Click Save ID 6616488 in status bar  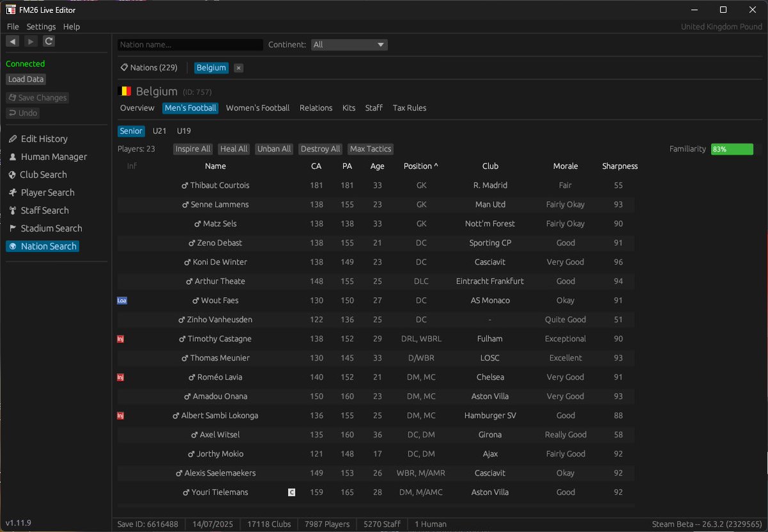coord(148,524)
